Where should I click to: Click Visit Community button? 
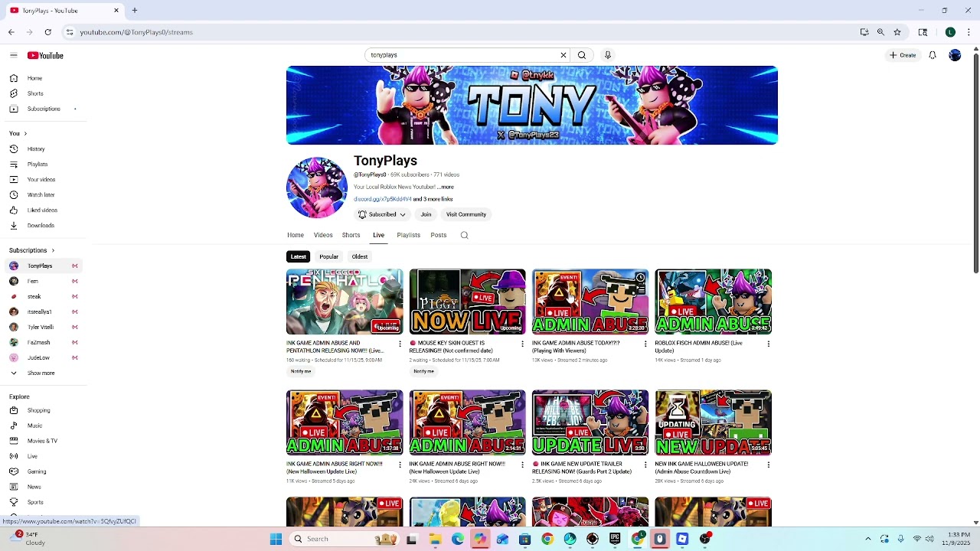pos(466,214)
